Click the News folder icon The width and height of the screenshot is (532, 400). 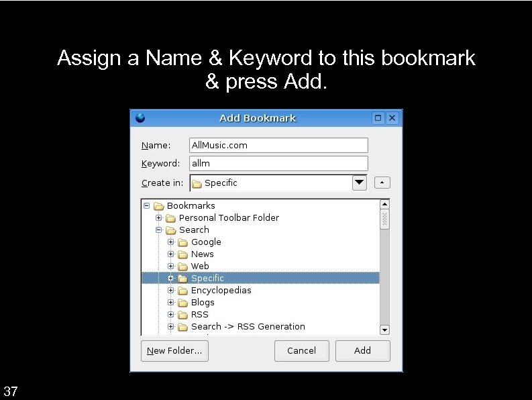[x=183, y=254]
